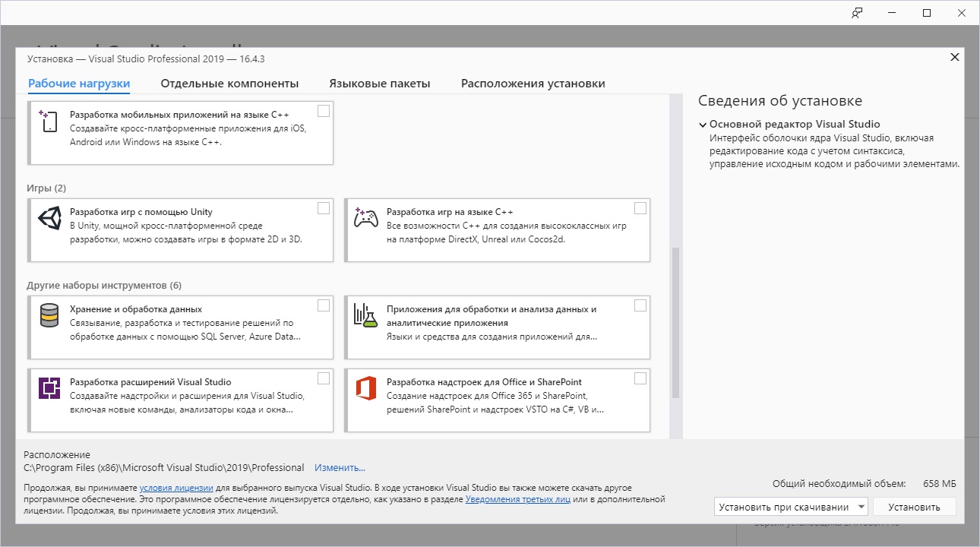Viewport: 980px width, 547px height.
Task: Click the data storage database icon
Action: click(49, 315)
